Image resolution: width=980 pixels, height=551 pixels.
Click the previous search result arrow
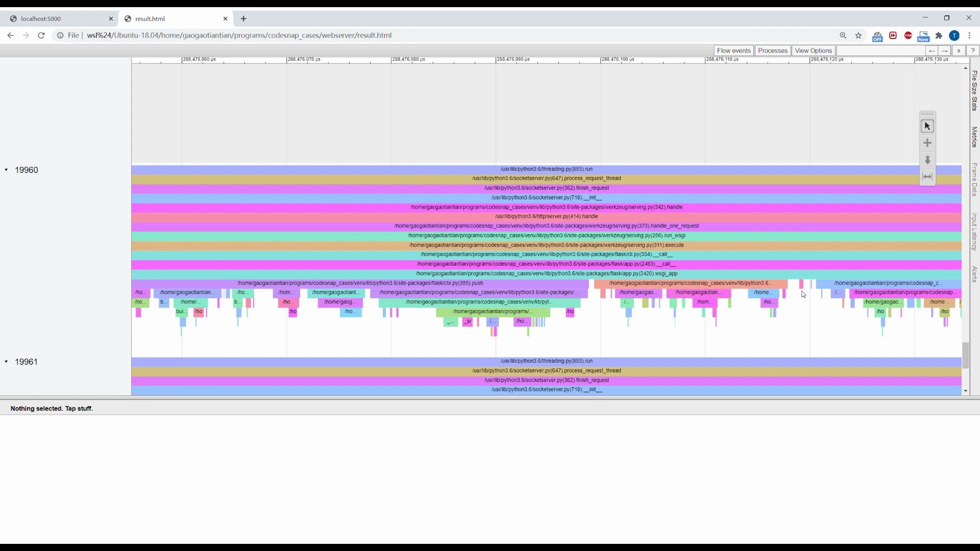point(932,51)
